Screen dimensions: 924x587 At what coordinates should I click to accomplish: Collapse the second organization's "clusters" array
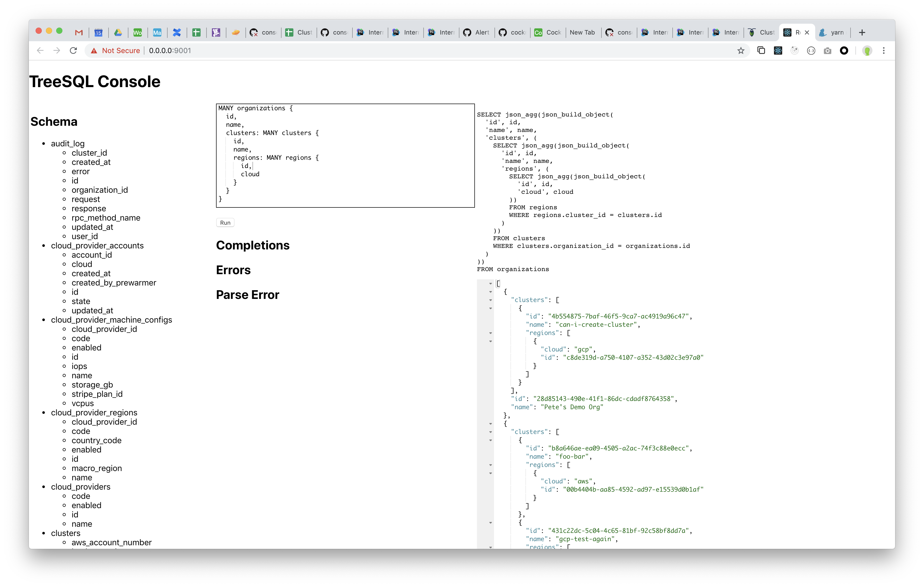pyautogui.click(x=490, y=432)
